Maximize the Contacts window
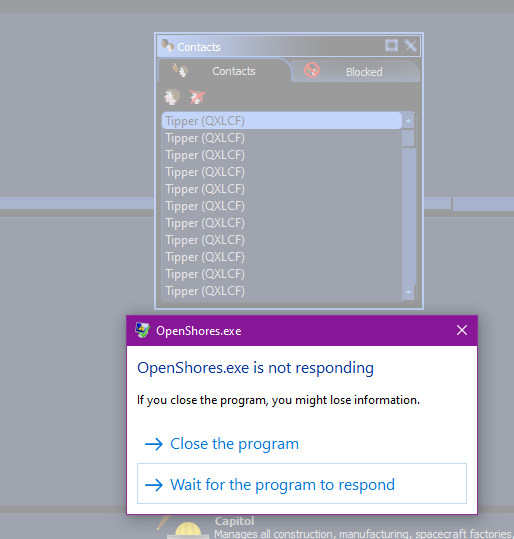The image size is (514, 539). pos(391,45)
